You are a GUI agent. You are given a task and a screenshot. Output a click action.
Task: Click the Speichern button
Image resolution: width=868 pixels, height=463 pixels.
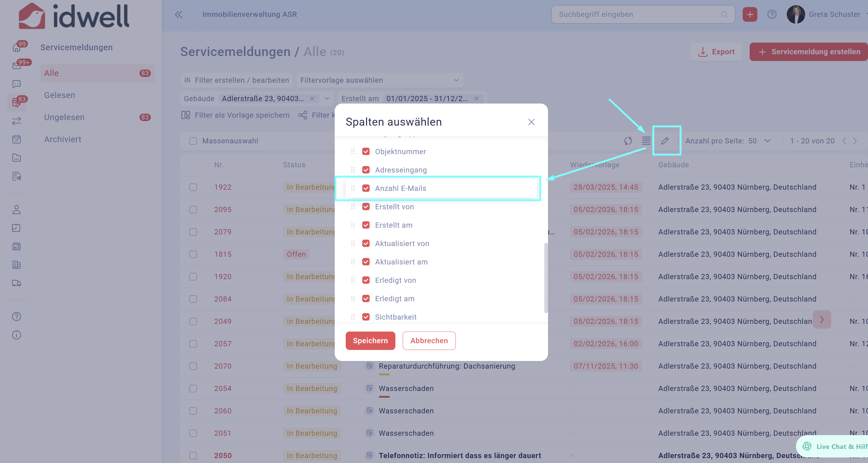point(370,341)
